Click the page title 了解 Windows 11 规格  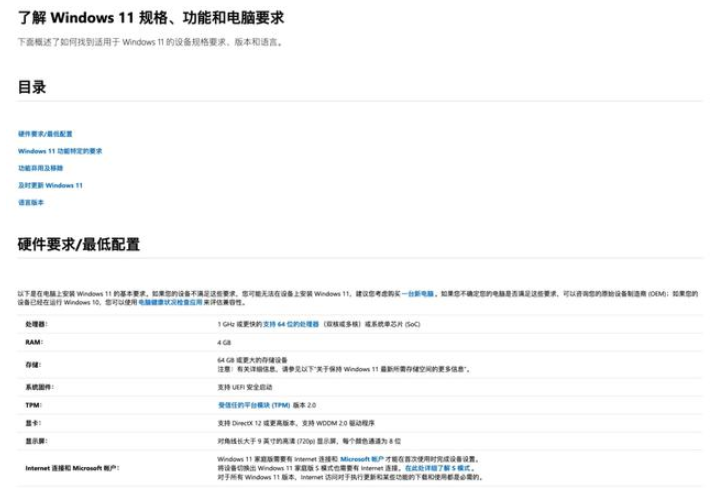150,18
